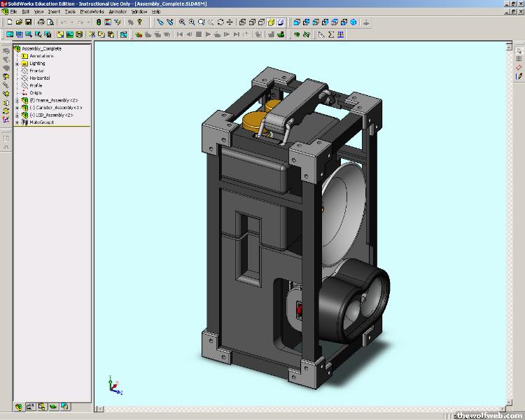Viewport: 525px width, 420px height.
Task: Expand the Frame_Assembly<2> node
Action: tap(17, 100)
